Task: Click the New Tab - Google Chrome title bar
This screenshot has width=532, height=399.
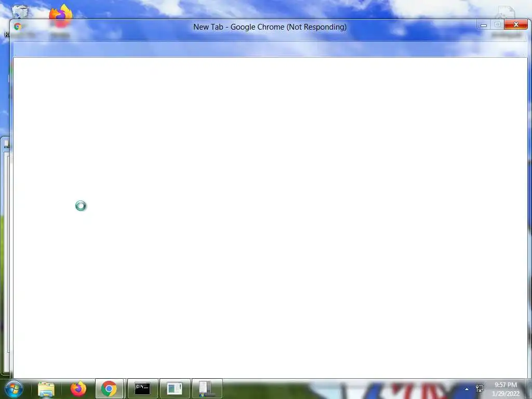Action: tap(270, 27)
